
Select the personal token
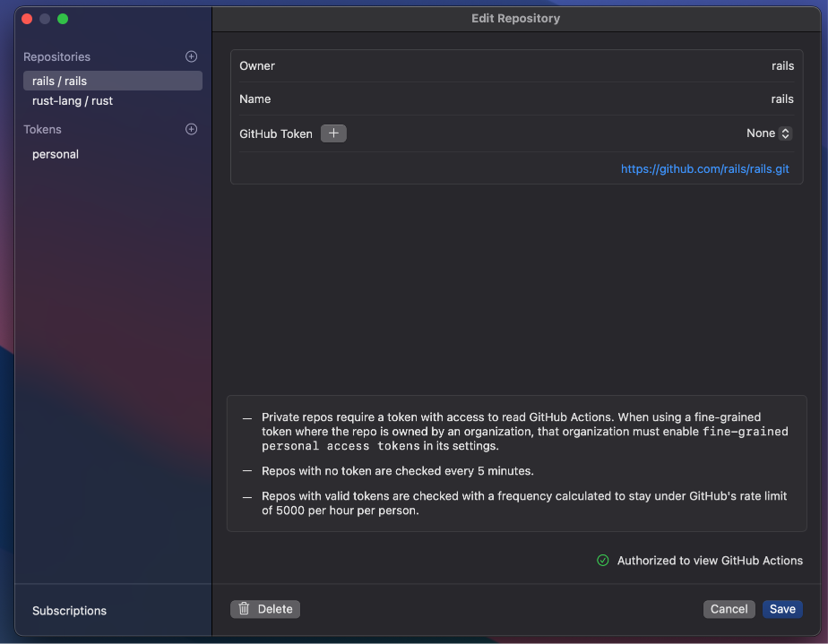pos(56,154)
